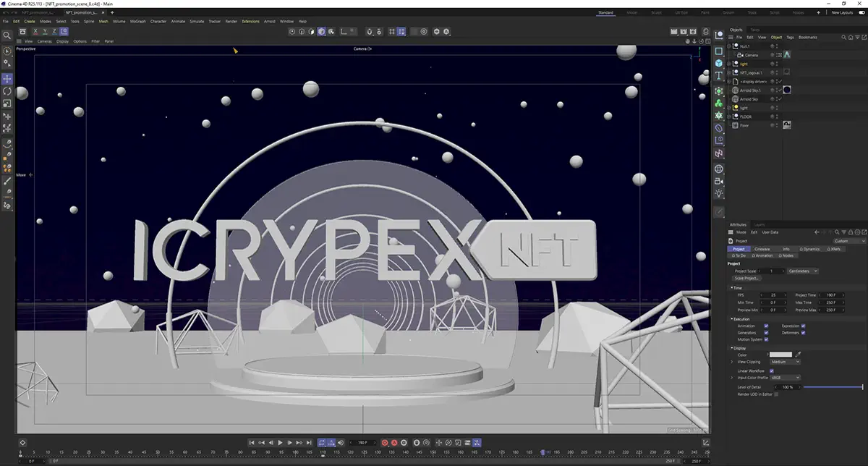Screen dimensions: 868x466
Task: Click the Null object icon in right palette
Action: pyautogui.click(x=719, y=35)
